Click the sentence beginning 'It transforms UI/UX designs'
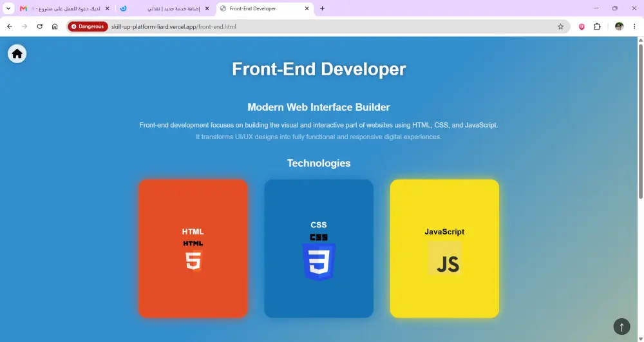This screenshot has width=644, height=342. point(319,137)
